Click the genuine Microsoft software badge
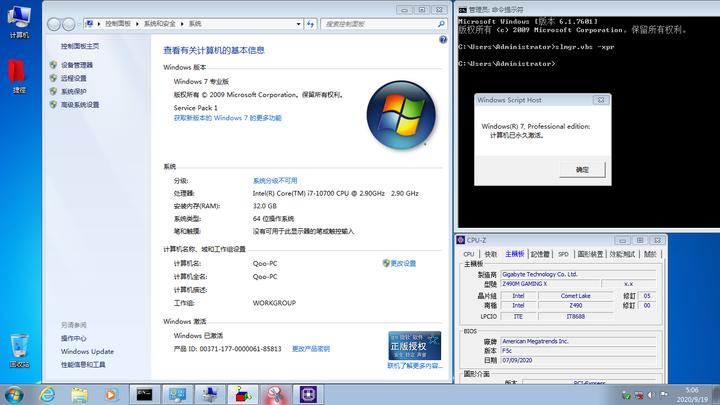 [x=415, y=345]
